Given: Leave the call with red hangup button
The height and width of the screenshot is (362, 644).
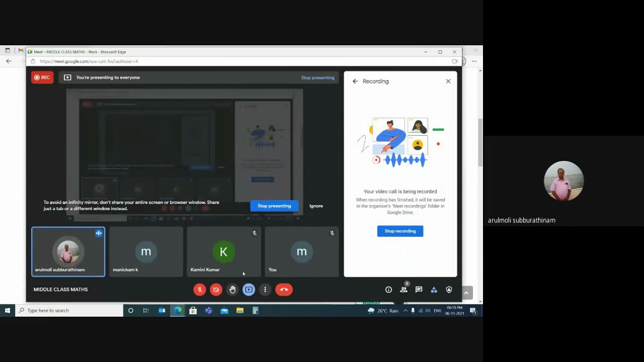Looking at the screenshot, I should 284,290.
